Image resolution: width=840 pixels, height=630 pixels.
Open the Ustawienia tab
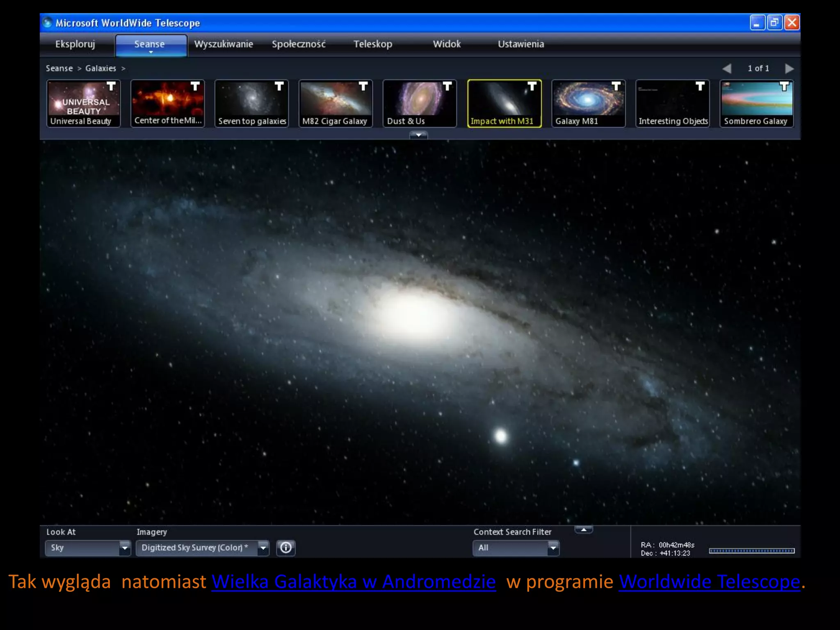(x=521, y=44)
